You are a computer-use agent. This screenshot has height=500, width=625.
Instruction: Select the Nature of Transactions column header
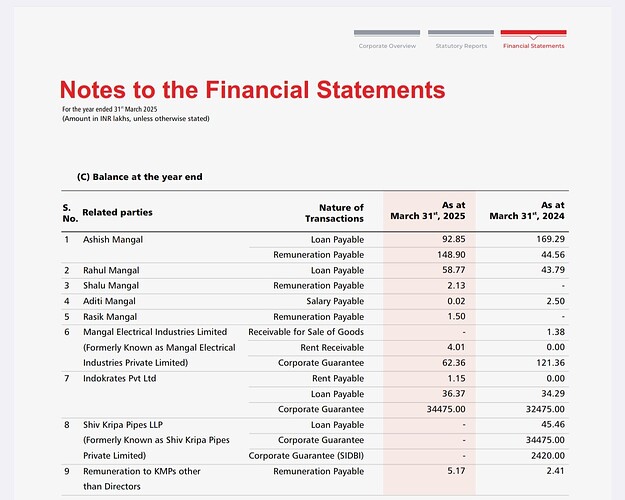pos(334,213)
